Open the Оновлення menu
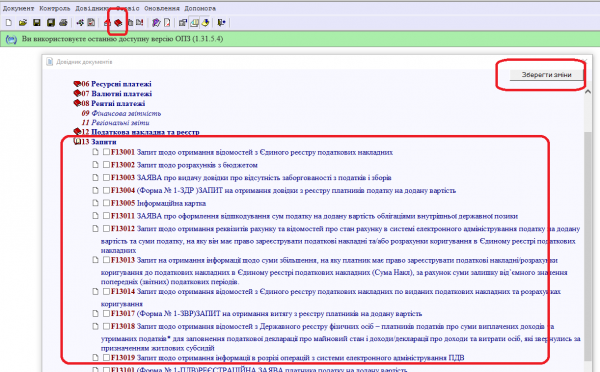This screenshot has height=372, width=600. click(162, 8)
